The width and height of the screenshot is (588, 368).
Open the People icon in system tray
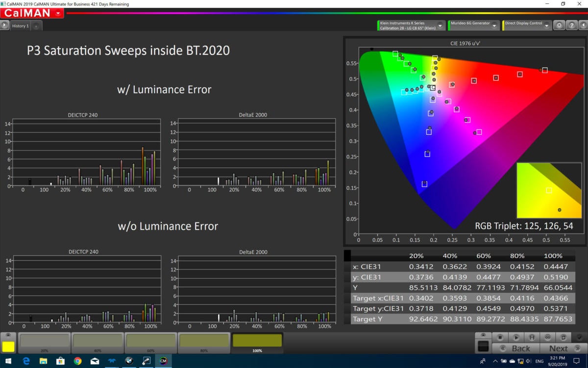pyautogui.click(x=483, y=361)
